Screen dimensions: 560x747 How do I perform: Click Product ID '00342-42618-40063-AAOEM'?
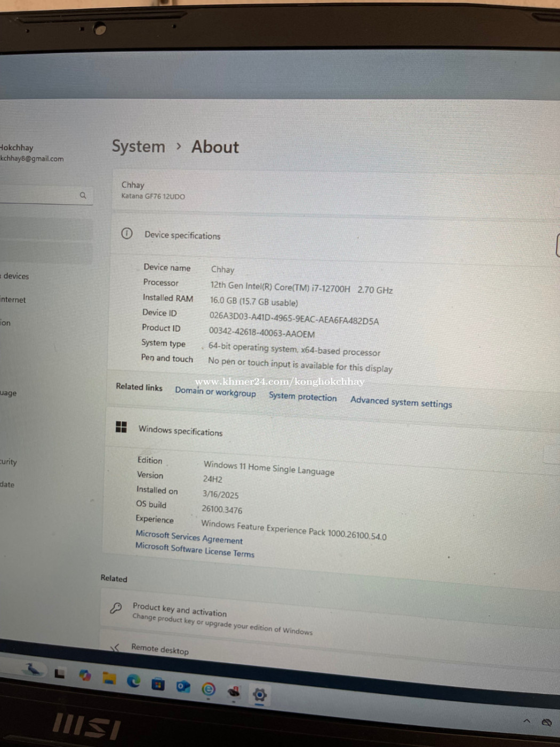click(x=262, y=333)
